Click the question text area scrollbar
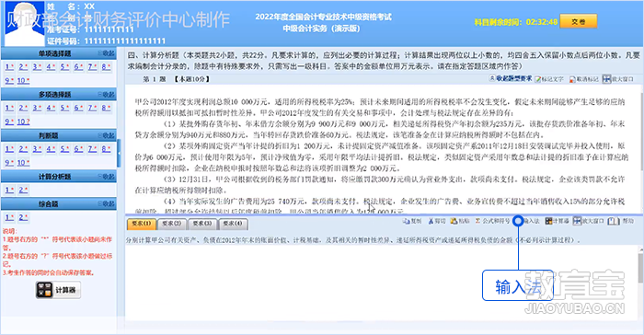 (x=641, y=149)
